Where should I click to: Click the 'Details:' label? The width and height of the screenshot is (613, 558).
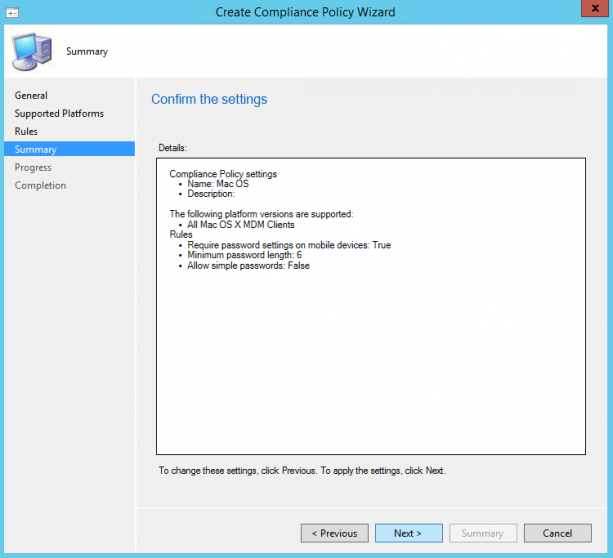click(172, 148)
